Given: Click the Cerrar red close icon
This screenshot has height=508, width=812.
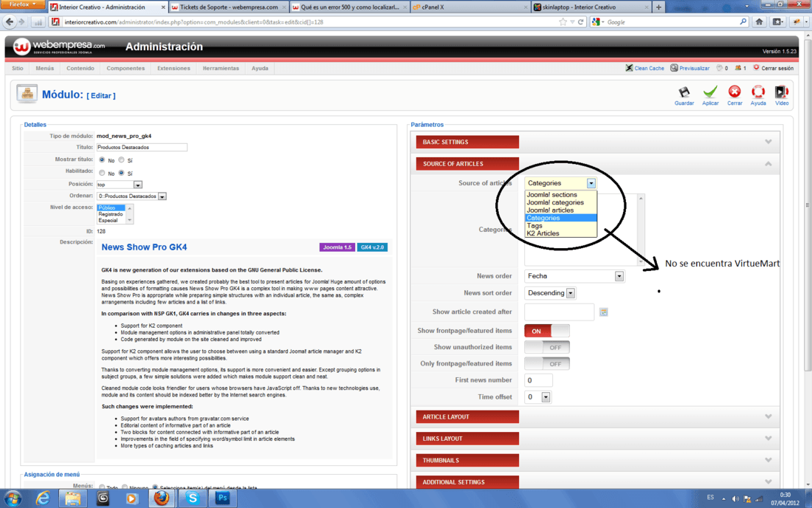Looking at the screenshot, I should (x=734, y=92).
